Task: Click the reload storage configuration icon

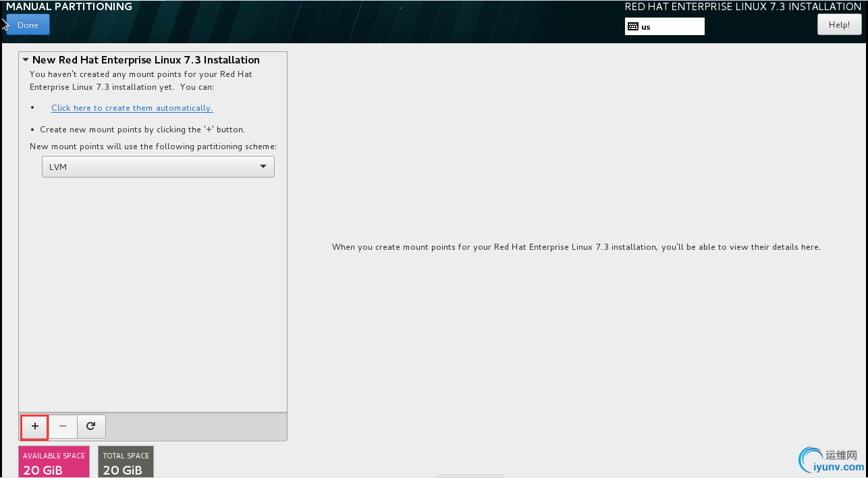Action: point(91,427)
